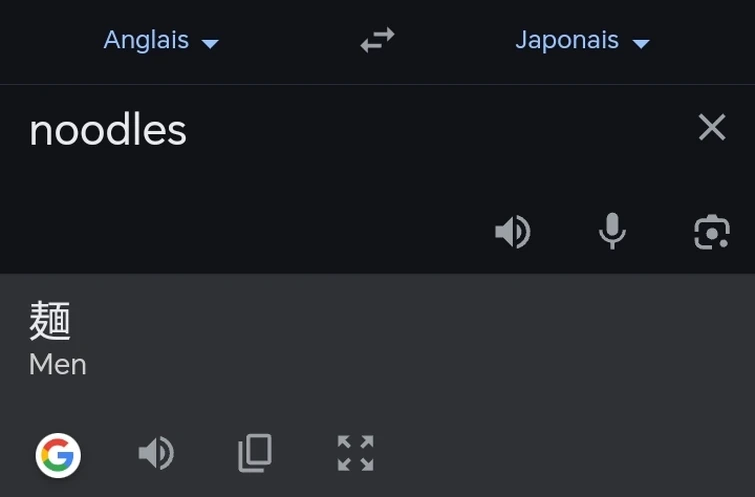Select the translated kanji 麺
Screen dimensions: 755x497
click(x=50, y=322)
